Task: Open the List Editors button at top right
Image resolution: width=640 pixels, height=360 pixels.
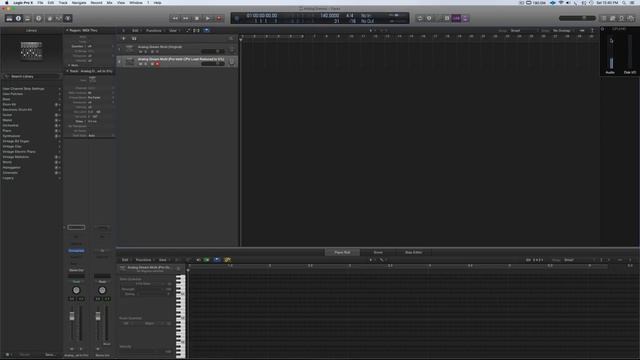Action: pyautogui.click(x=604, y=18)
